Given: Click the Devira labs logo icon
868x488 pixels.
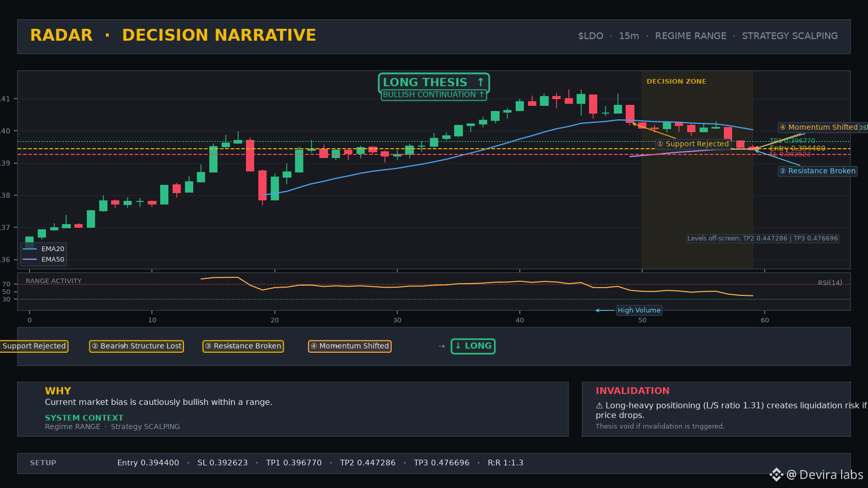Looking at the screenshot, I should pos(777,475).
